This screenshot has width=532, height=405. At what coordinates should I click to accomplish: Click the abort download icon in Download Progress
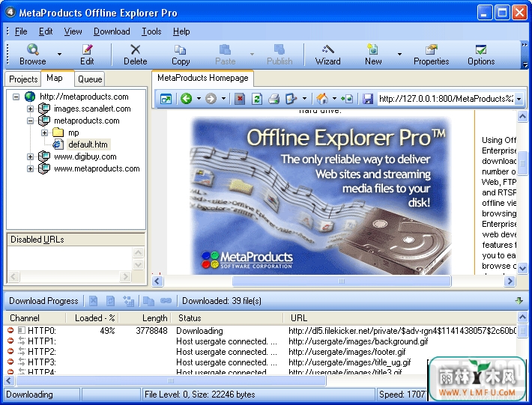[x=94, y=301]
